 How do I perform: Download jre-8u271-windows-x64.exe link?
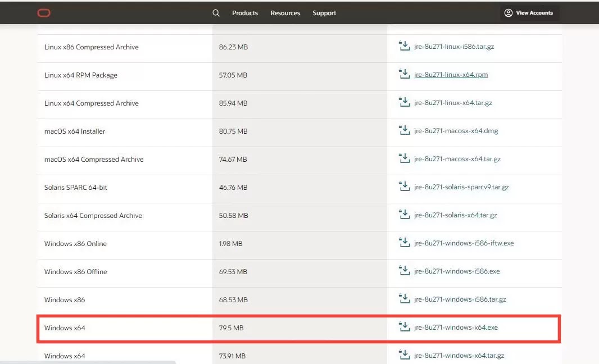coord(456,327)
